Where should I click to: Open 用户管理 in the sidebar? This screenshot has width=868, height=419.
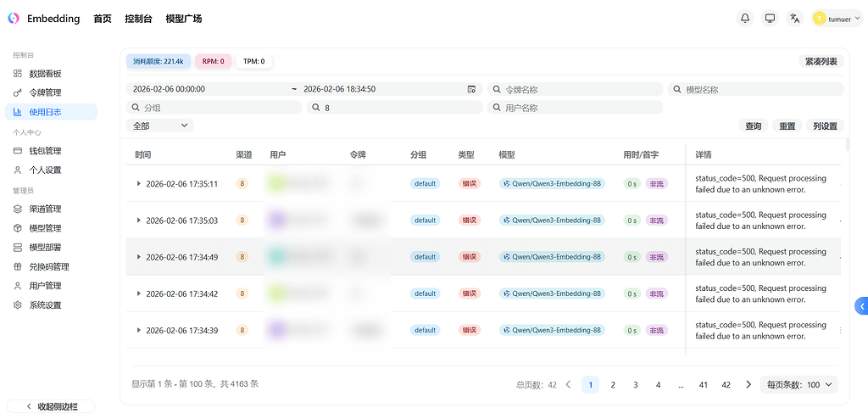[51, 286]
